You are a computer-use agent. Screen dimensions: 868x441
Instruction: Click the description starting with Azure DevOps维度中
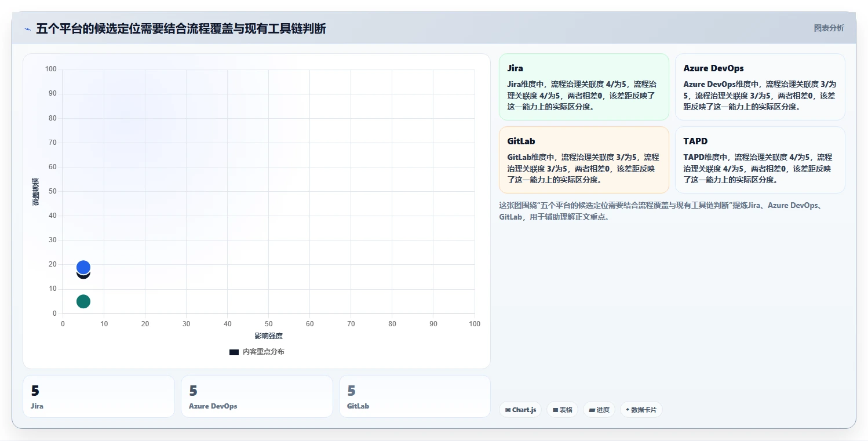(x=760, y=95)
